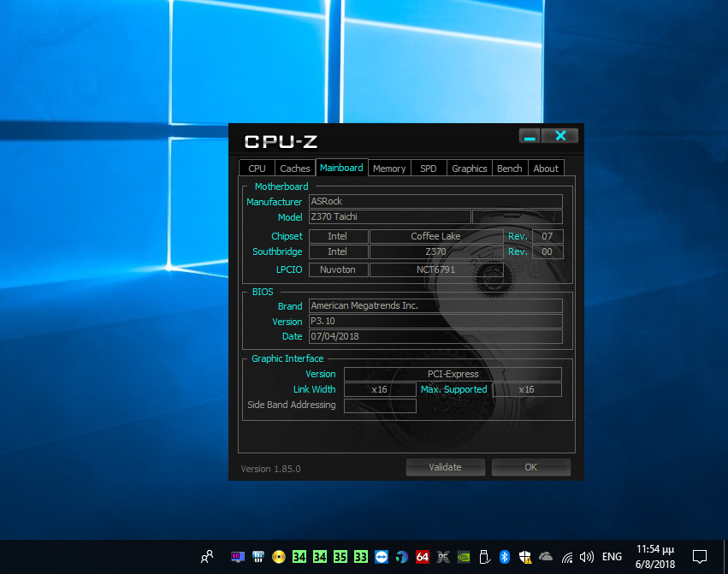The image size is (728, 574).
Task: Click the Manufacturer label
Action: (275, 202)
